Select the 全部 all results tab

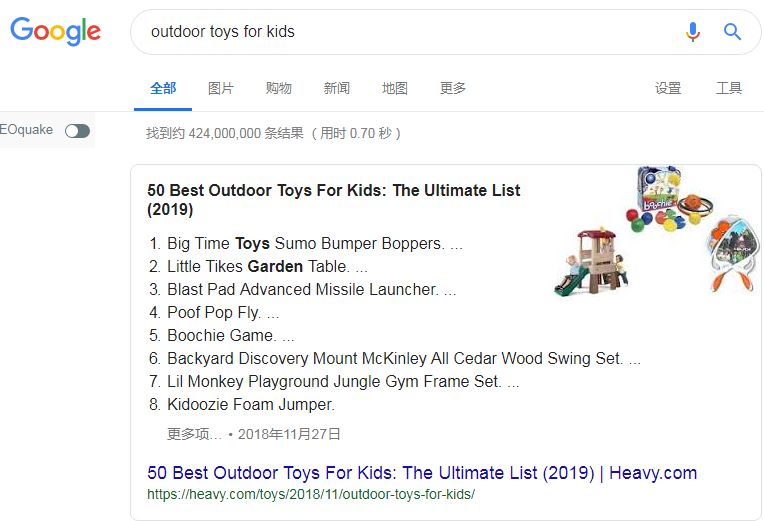tap(163, 88)
